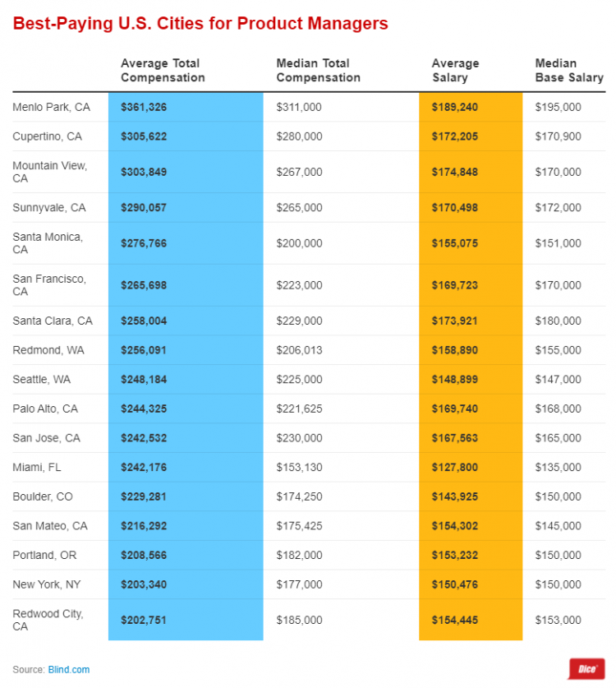Click the New York, NY row label

(x=46, y=584)
